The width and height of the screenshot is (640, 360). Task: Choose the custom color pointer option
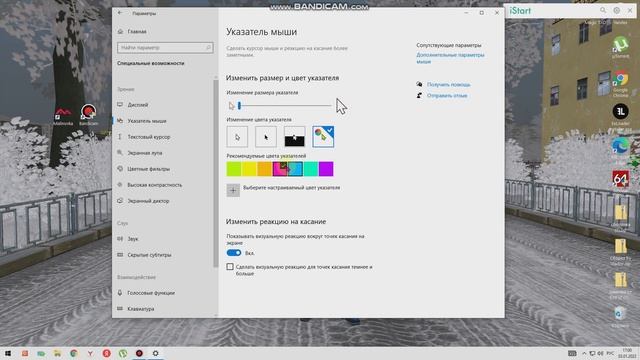323,137
